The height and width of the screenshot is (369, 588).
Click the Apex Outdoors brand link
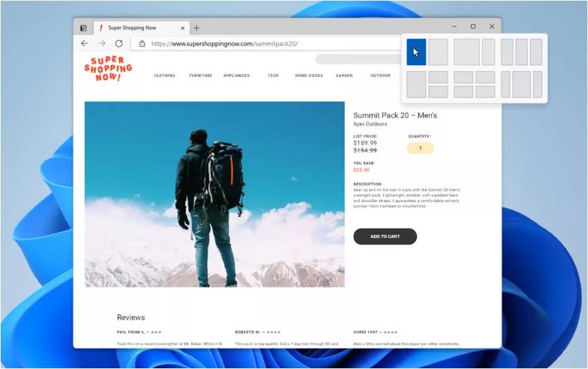point(370,124)
